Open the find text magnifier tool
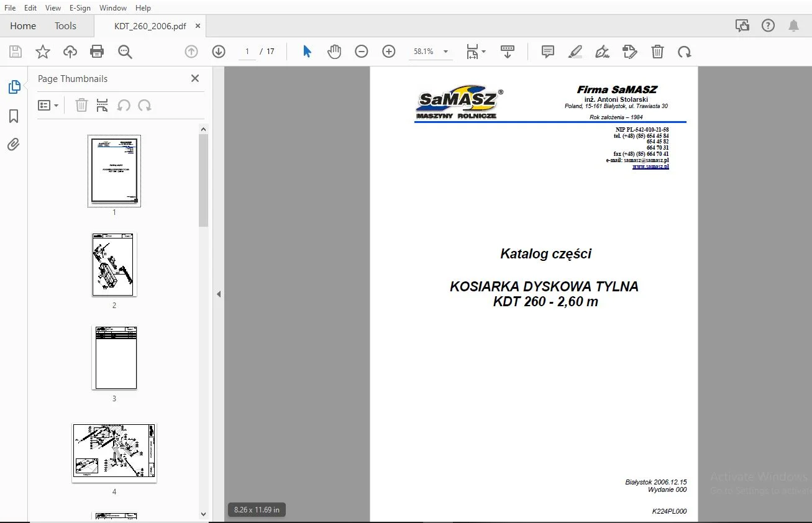The width and height of the screenshot is (812, 523). 125,52
